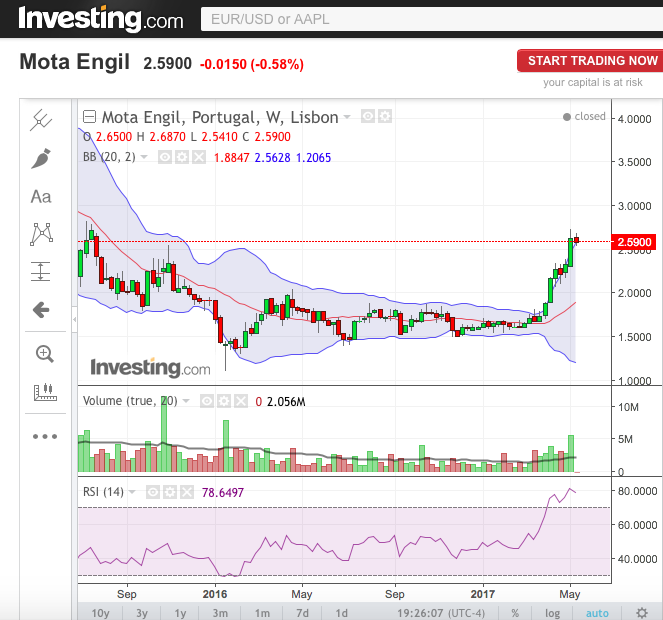Set chart range to 3y
Image resolution: width=663 pixels, height=620 pixels.
coord(142,613)
